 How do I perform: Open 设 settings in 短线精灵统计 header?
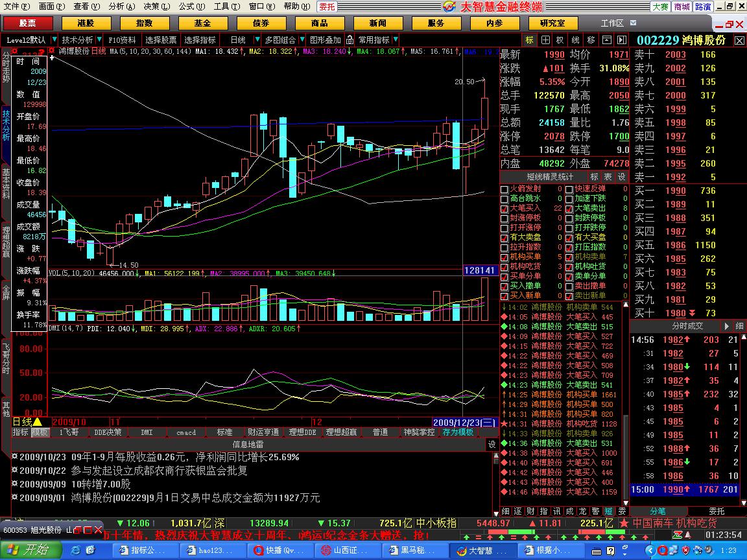[x=622, y=177]
